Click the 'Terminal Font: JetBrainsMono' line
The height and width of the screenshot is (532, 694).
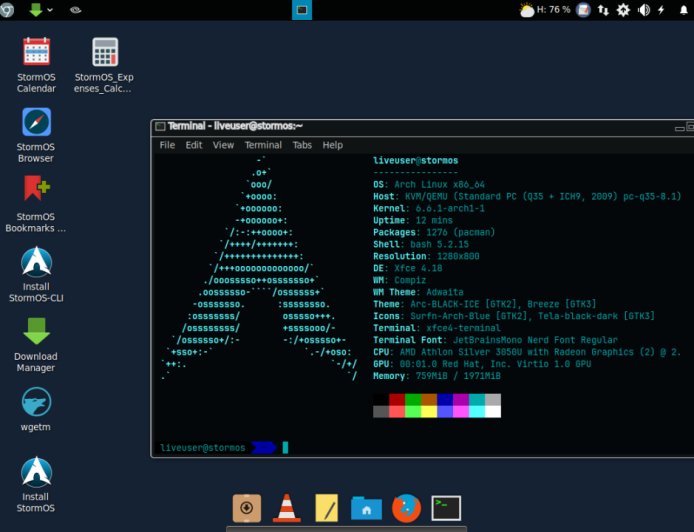pos(495,340)
